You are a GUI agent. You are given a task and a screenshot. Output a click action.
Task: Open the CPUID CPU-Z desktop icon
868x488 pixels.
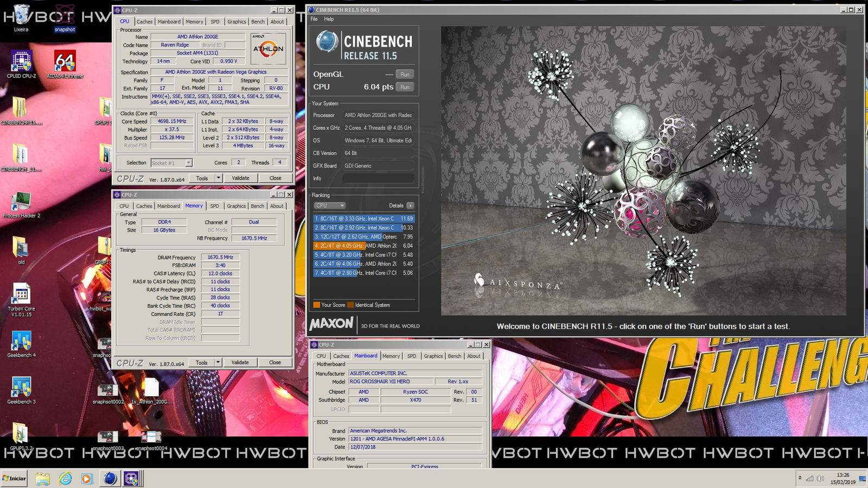click(21, 62)
